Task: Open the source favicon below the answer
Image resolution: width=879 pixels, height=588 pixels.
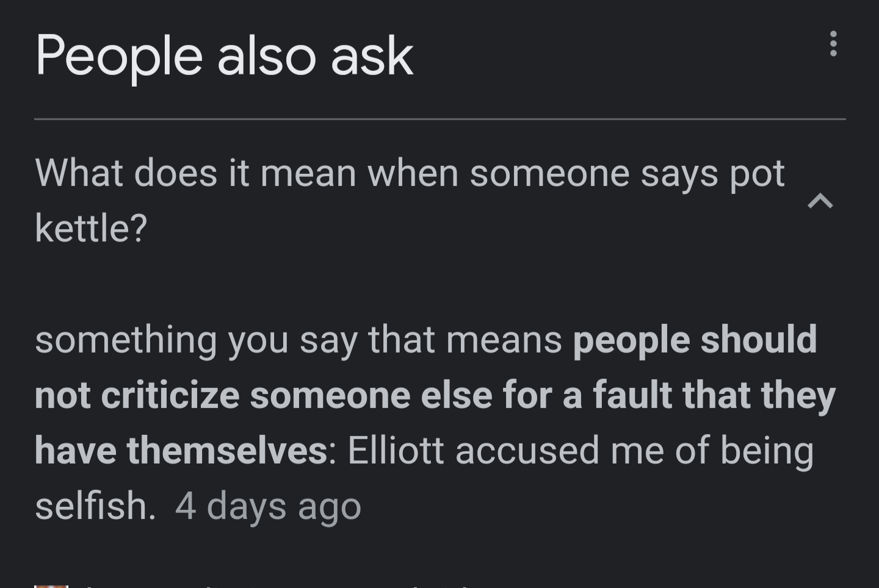Action: coord(51,586)
